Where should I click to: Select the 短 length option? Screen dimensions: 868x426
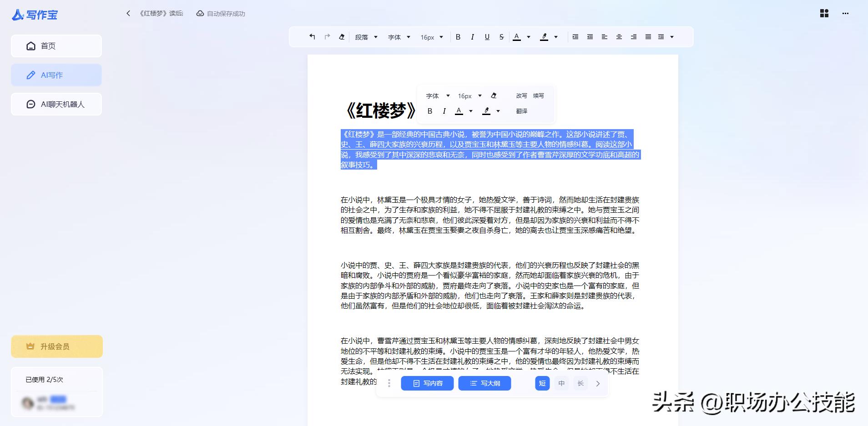(x=542, y=383)
